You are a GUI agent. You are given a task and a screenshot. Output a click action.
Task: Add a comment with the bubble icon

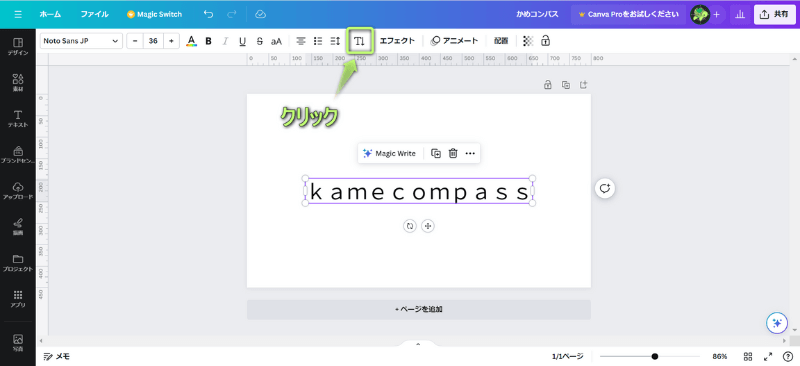pos(605,188)
